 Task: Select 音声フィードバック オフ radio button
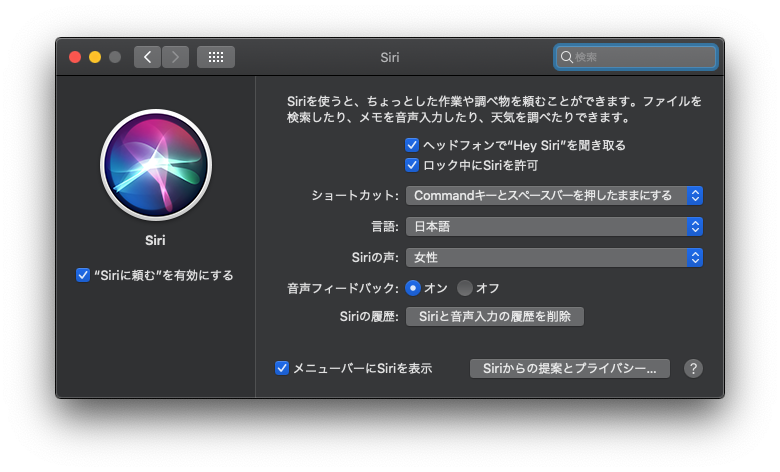465,288
